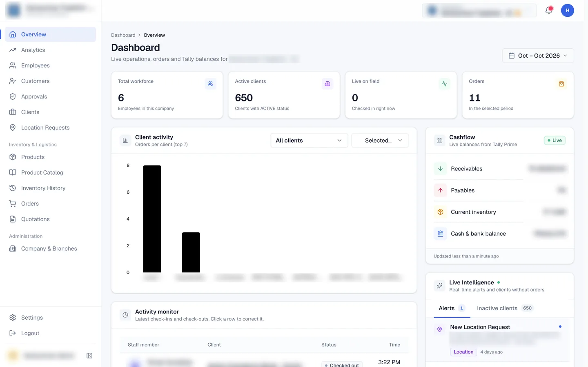Expand the All clients dropdown

point(309,141)
